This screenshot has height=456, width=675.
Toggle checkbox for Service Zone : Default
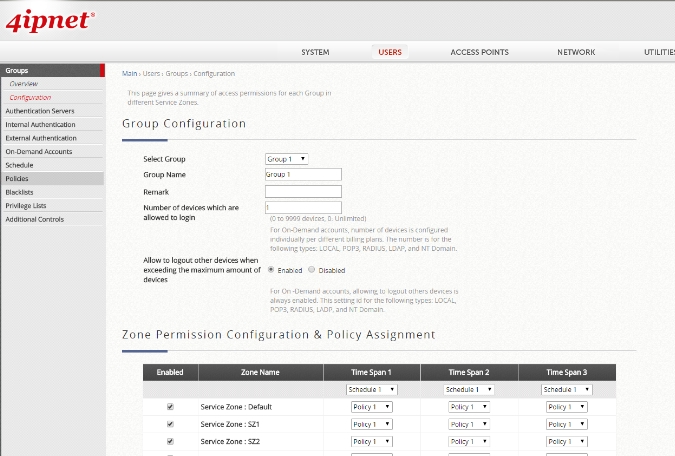(x=169, y=407)
